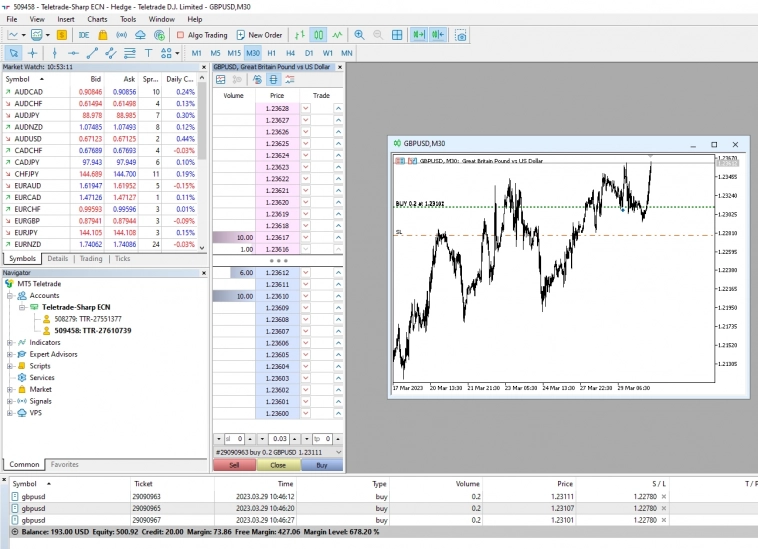Switch to the Ticks tab

122,258
